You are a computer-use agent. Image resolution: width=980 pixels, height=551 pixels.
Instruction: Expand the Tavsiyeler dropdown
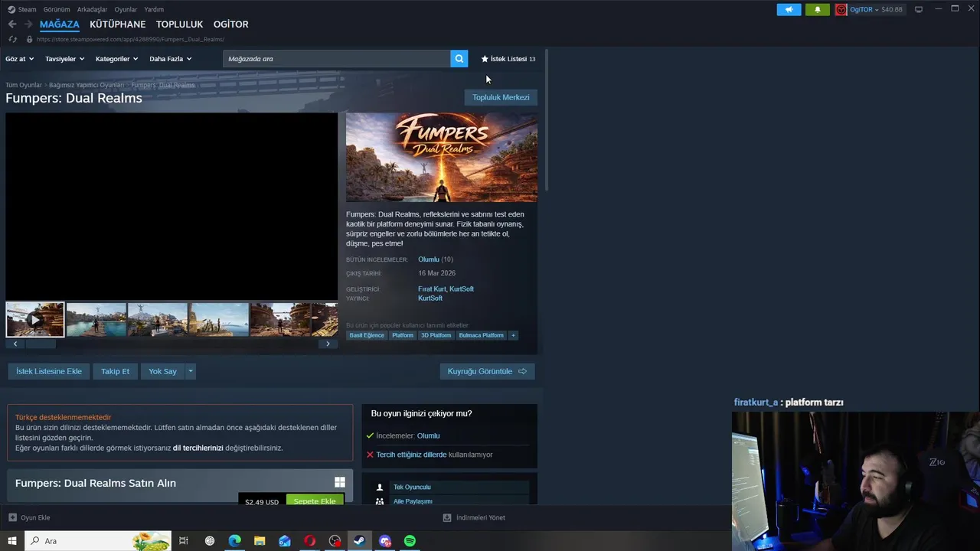tap(64, 59)
